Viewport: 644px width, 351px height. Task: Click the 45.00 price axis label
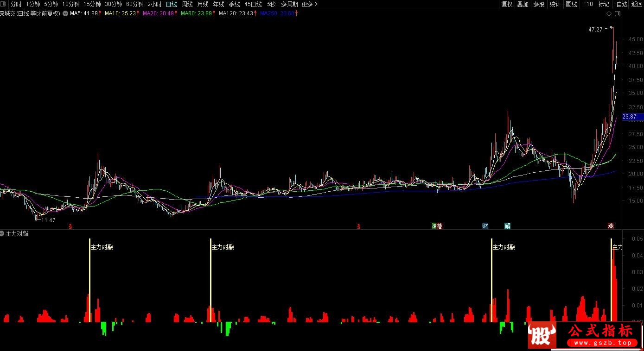(x=636, y=39)
